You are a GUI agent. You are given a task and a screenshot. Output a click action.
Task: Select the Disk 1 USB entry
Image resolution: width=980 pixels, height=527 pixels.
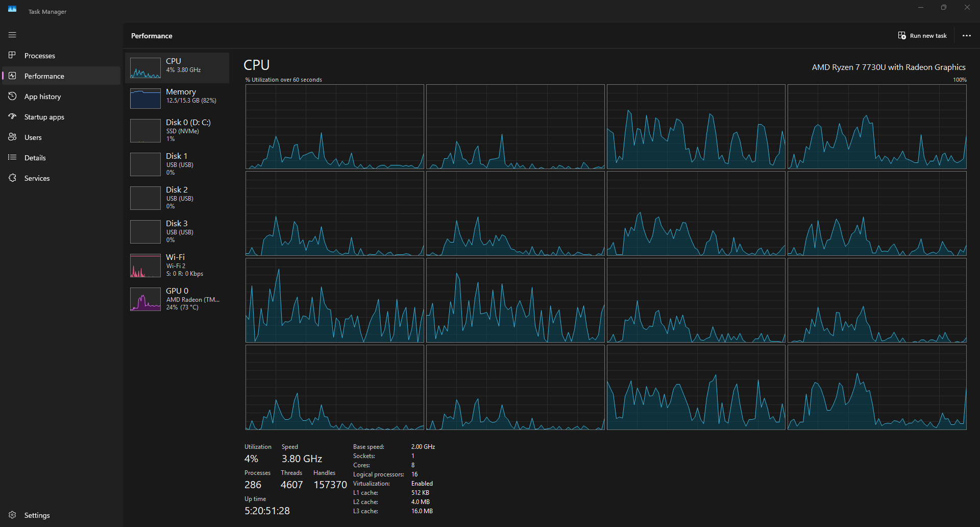(177, 164)
